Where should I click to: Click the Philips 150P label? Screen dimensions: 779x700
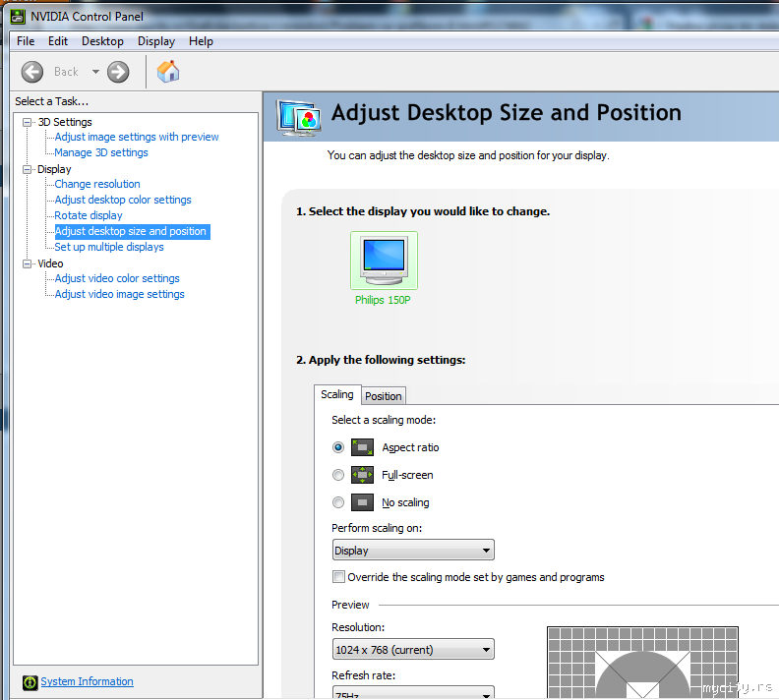click(x=383, y=300)
